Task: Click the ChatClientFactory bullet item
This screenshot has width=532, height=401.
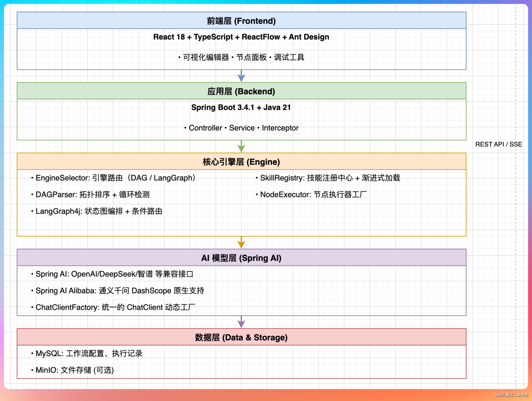Action: [114, 307]
